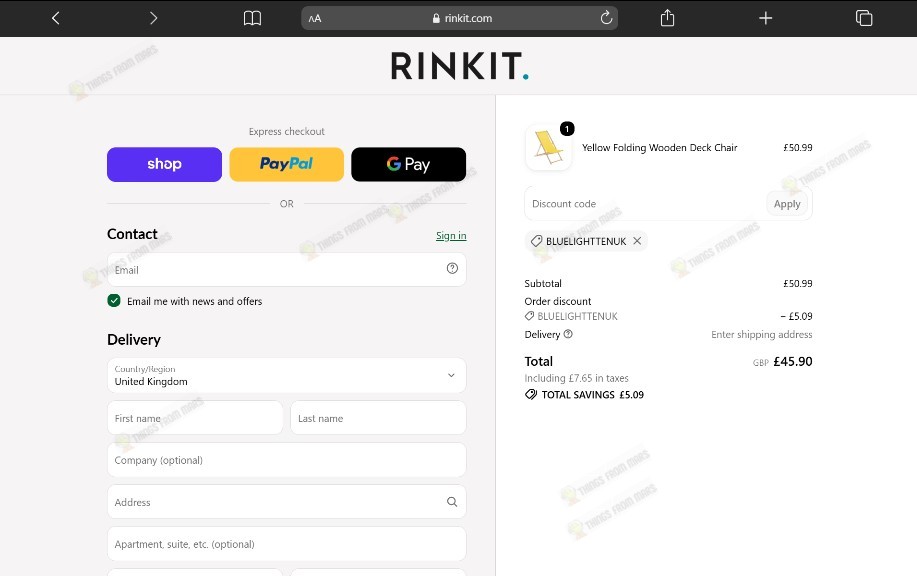The width and height of the screenshot is (917, 576).
Task: Click the email field help question icon
Action: pyautogui.click(x=452, y=268)
